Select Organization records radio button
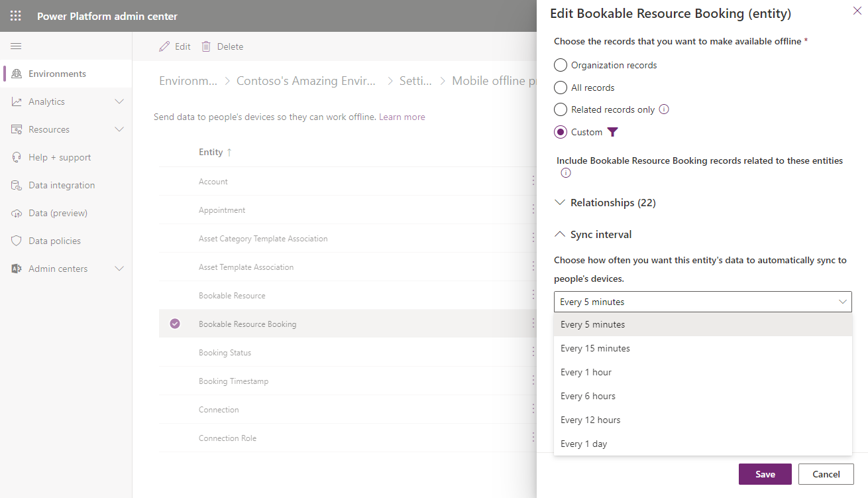 [x=561, y=65]
